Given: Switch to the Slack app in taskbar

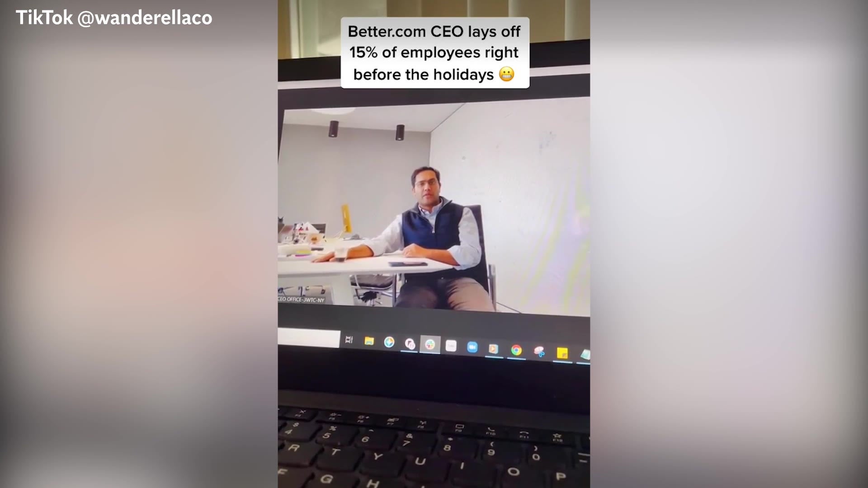Looking at the screenshot, I should [430, 345].
